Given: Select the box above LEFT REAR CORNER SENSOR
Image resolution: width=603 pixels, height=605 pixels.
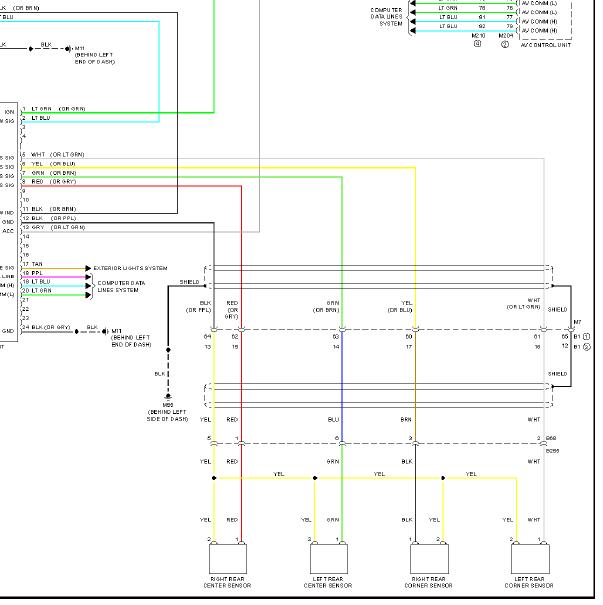Looking at the screenshot, I should click(530, 558).
